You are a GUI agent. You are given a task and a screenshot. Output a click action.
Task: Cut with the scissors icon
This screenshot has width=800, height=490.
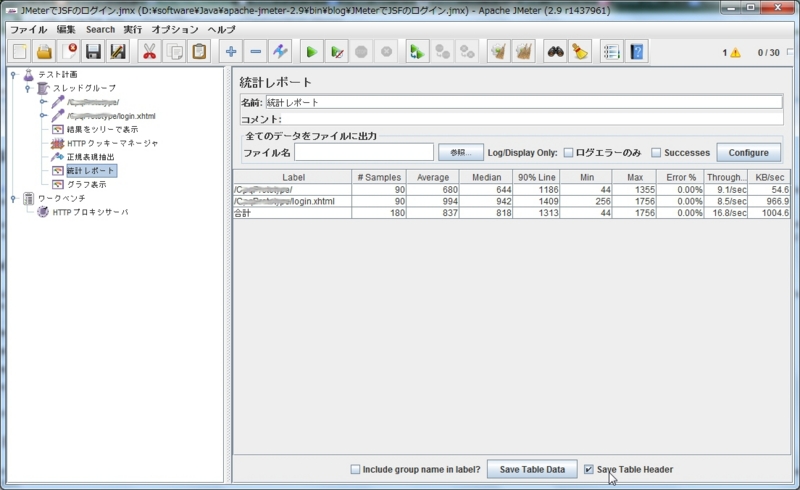pyautogui.click(x=149, y=52)
